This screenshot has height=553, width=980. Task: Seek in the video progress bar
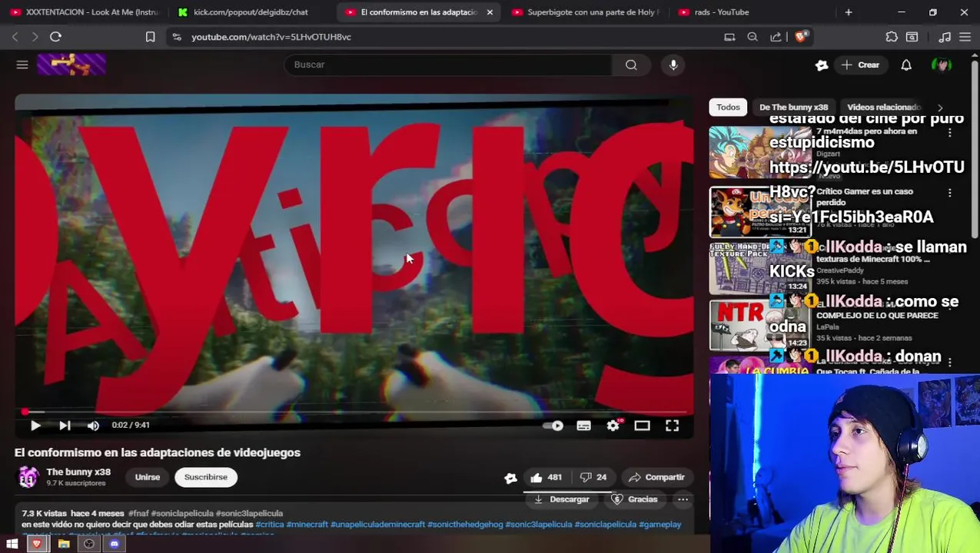pos(354,412)
